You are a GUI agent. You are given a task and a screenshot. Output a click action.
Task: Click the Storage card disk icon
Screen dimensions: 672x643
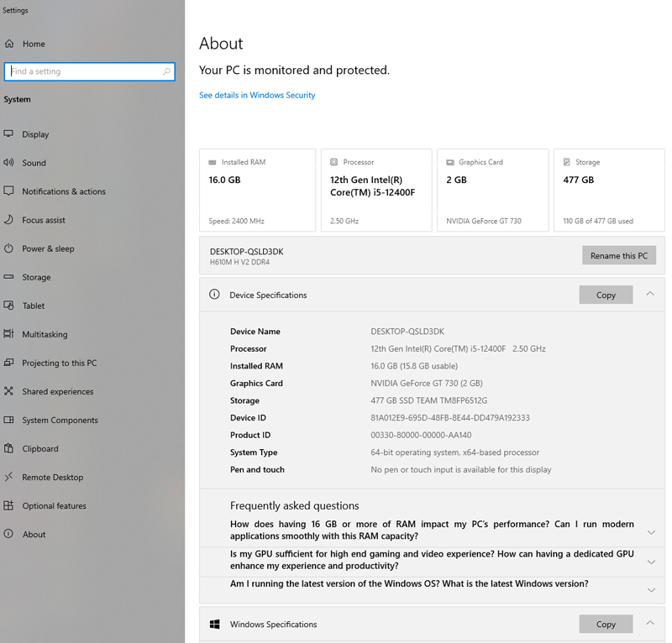(x=566, y=162)
